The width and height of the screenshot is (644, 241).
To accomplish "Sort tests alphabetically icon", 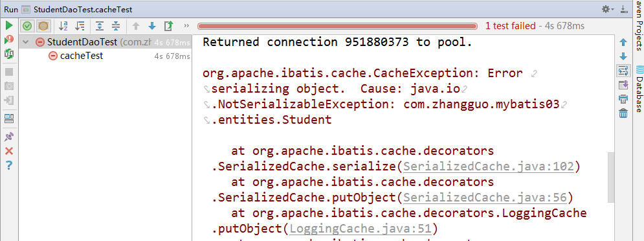I will point(63,27).
